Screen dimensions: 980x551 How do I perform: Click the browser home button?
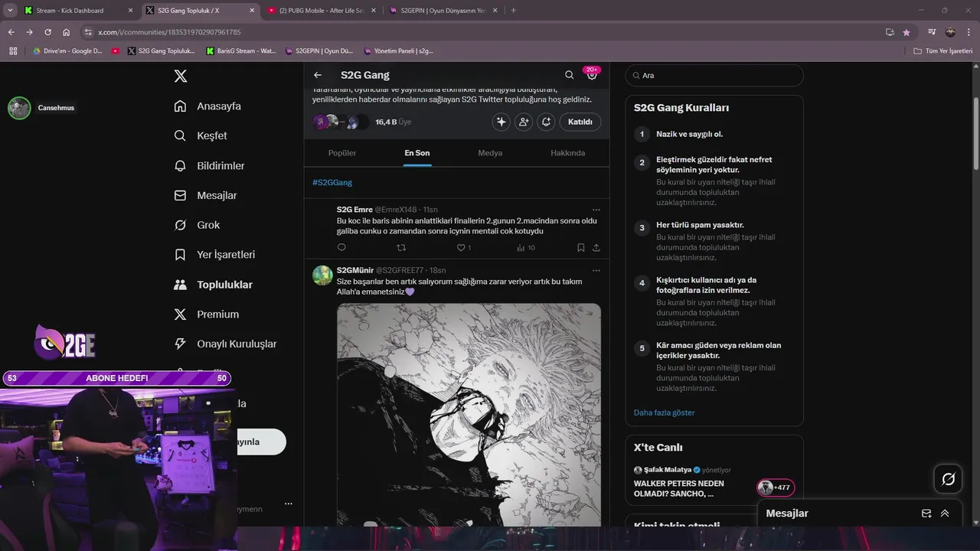pyautogui.click(x=67, y=32)
